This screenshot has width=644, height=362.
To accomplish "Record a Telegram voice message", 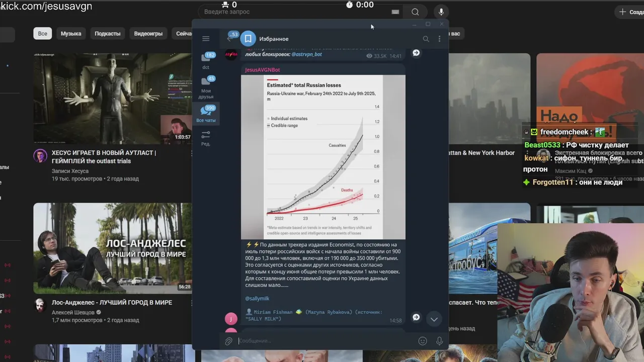I will (x=439, y=341).
